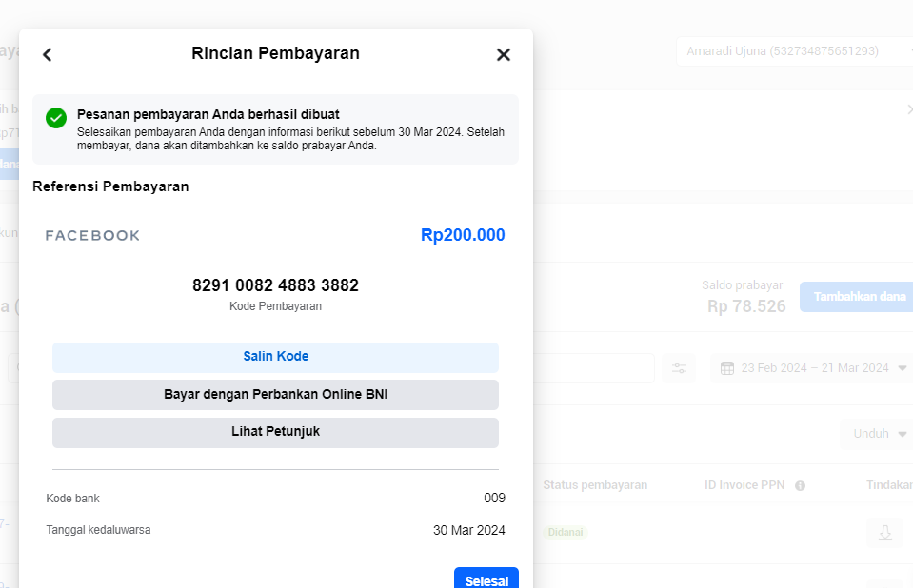Viewport: 913px width, 588px height.
Task: Click the Saldo prabayar label
Action: click(742, 285)
